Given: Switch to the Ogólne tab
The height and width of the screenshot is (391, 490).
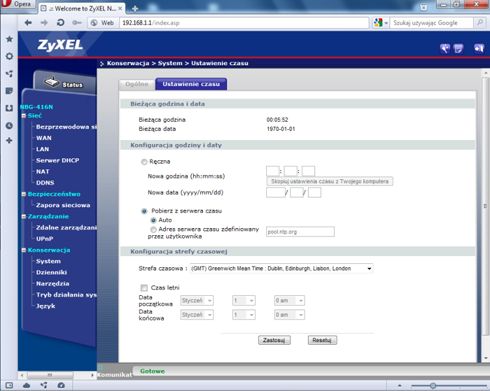Looking at the screenshot, I should coord(137,84).
